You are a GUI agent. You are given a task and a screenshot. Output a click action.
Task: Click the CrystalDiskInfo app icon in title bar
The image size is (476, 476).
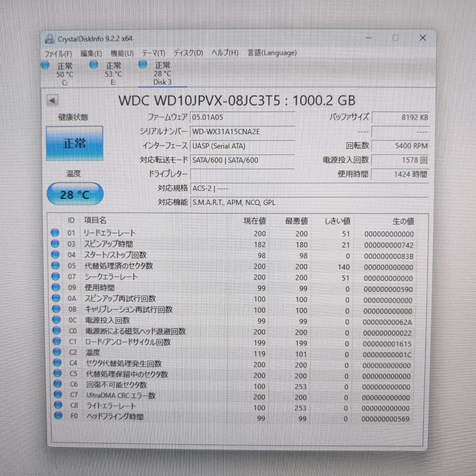(x=50, y=39)
